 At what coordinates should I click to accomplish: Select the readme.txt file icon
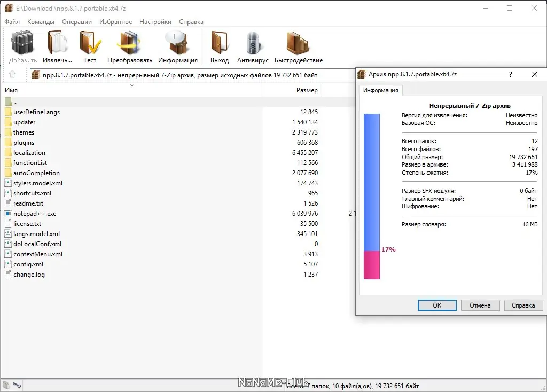[x=9, y=203]
